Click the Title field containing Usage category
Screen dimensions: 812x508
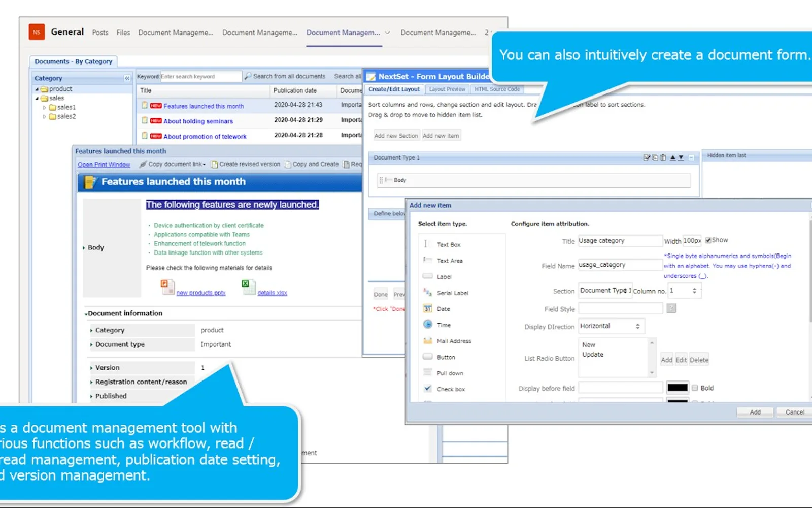621,241
